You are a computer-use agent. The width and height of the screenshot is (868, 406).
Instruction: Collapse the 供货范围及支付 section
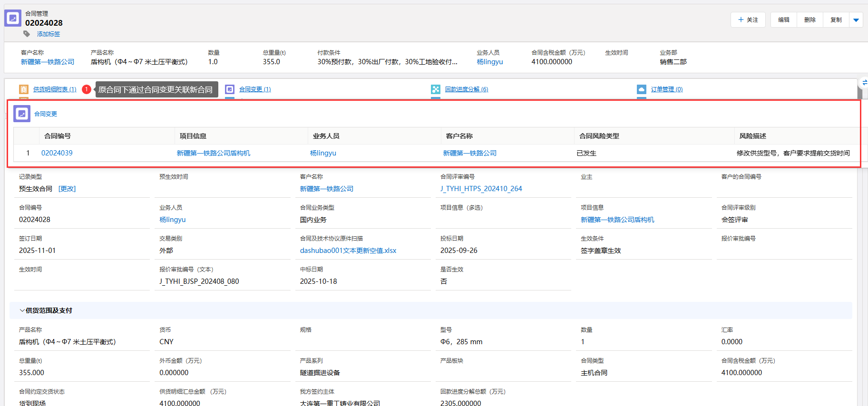(x=22, y=310)
